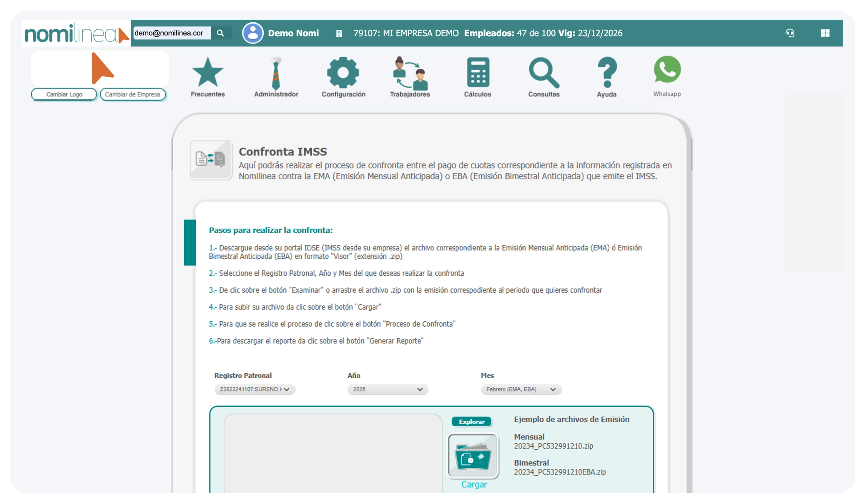
Task: Open Configuración via the gear icon
Action: tap(343, 73)
